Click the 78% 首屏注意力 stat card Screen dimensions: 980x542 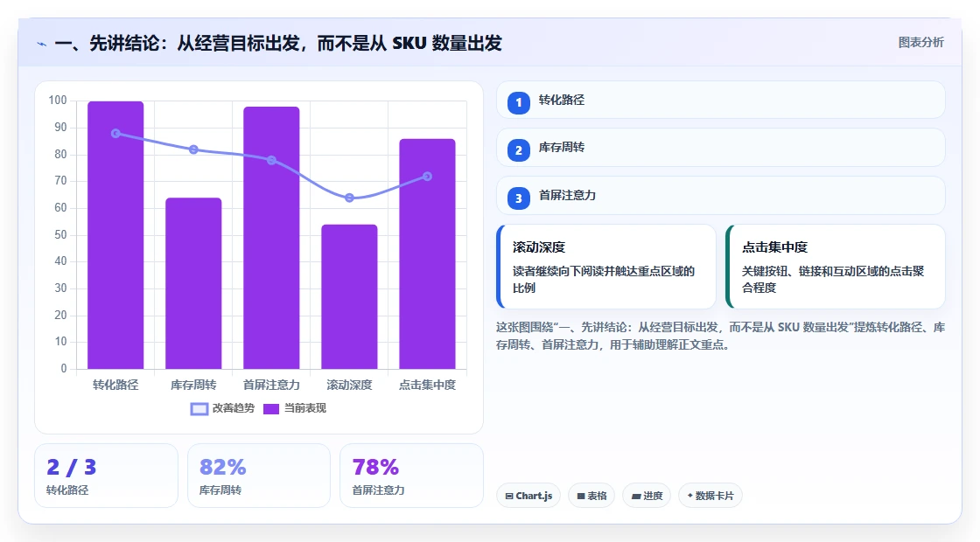coord(411,476)
